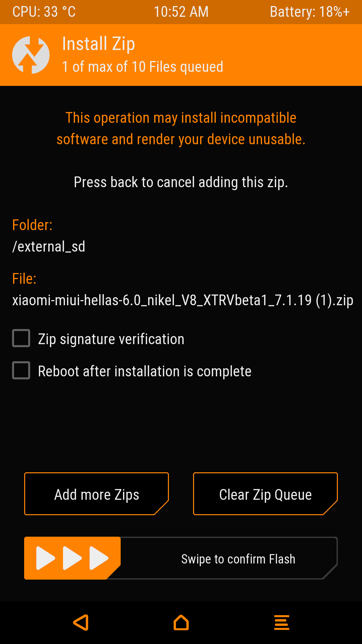Tap the TWRP logo in header

[31, 55]
